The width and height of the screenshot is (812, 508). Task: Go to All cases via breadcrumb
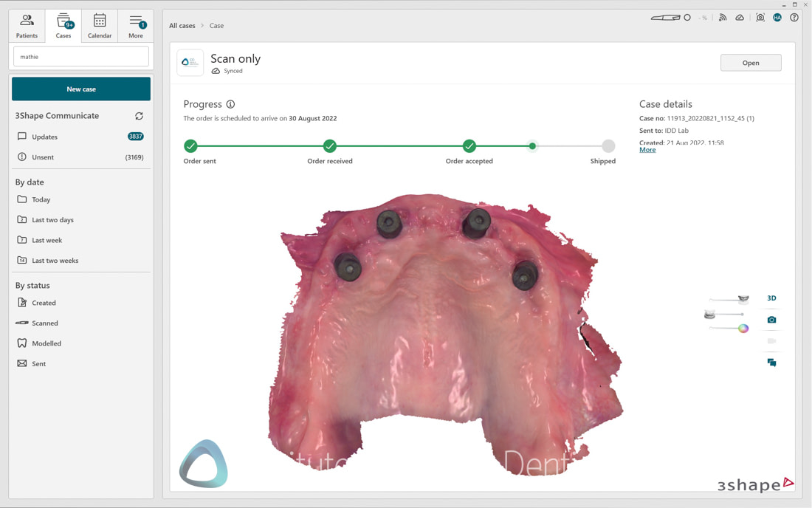(182, 25)
